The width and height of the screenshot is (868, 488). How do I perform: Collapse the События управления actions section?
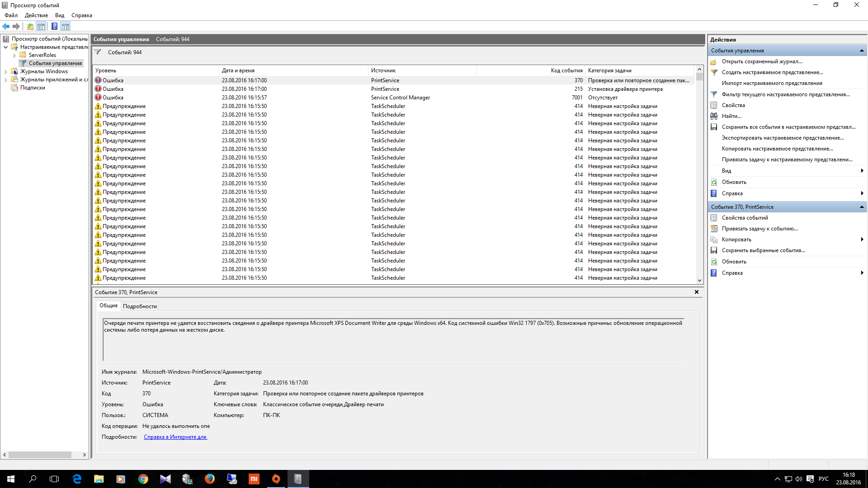click(861, 51)
